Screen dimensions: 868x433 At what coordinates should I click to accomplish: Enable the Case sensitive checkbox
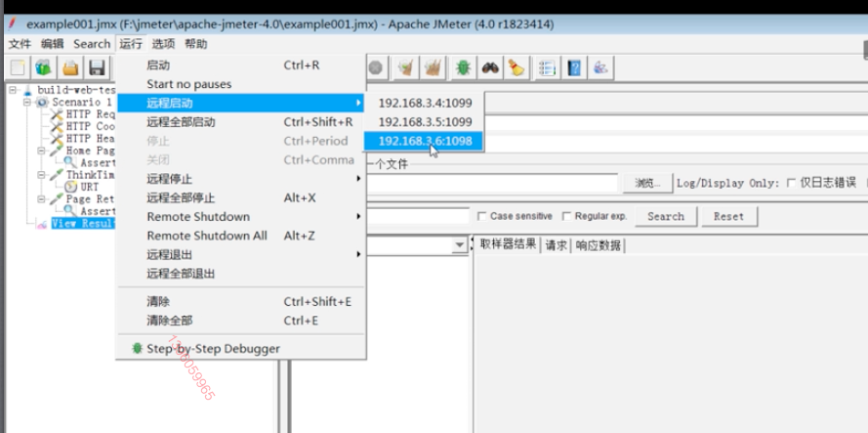pos(481,216)
